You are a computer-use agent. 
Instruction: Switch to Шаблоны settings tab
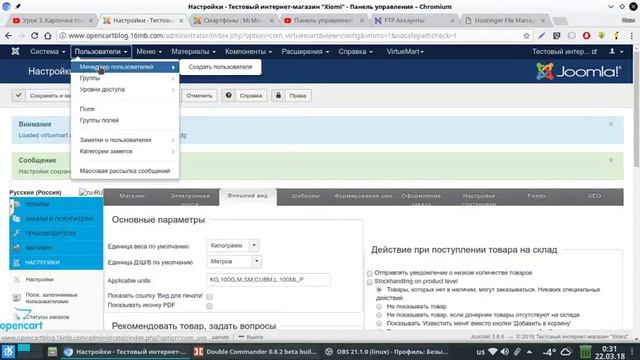pos(305,196)
